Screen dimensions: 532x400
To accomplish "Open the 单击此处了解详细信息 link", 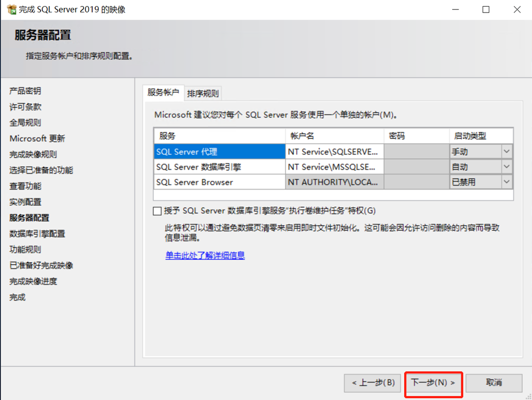I will (x=205, y=255).
